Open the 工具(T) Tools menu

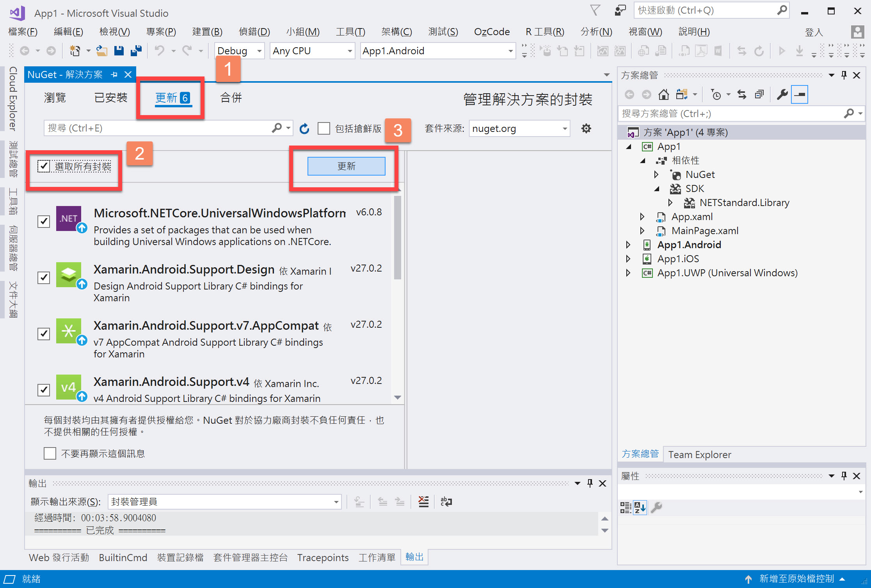[350, 32]
